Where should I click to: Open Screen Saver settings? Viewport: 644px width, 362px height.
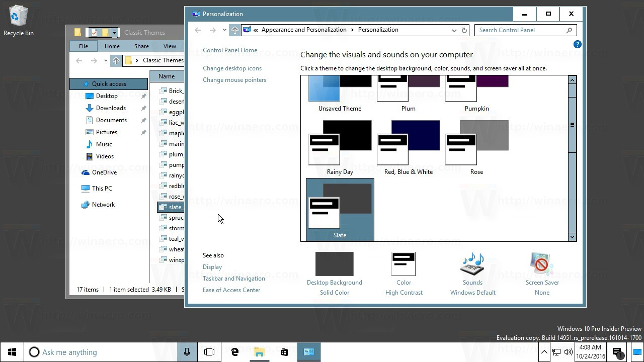click(542, 274)
